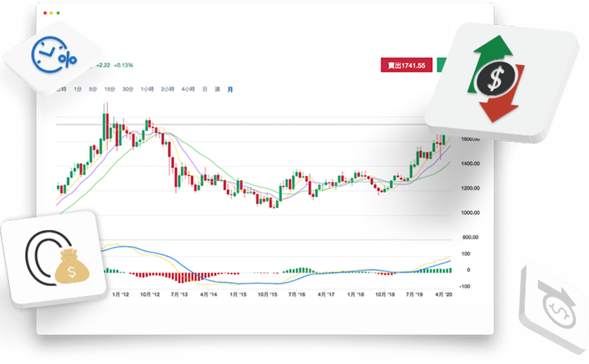The image size is (589, 364).
Task: Open the 4小時 chart interval
Action: click(188, 89)
